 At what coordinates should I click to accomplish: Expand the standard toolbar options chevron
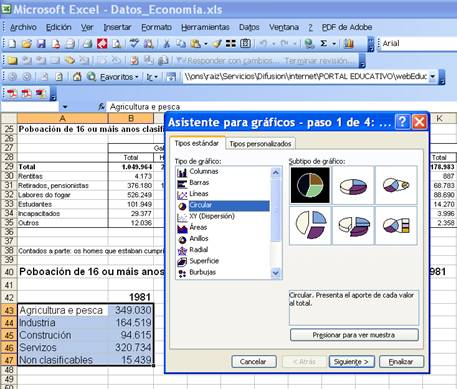[x=371, y=44]
